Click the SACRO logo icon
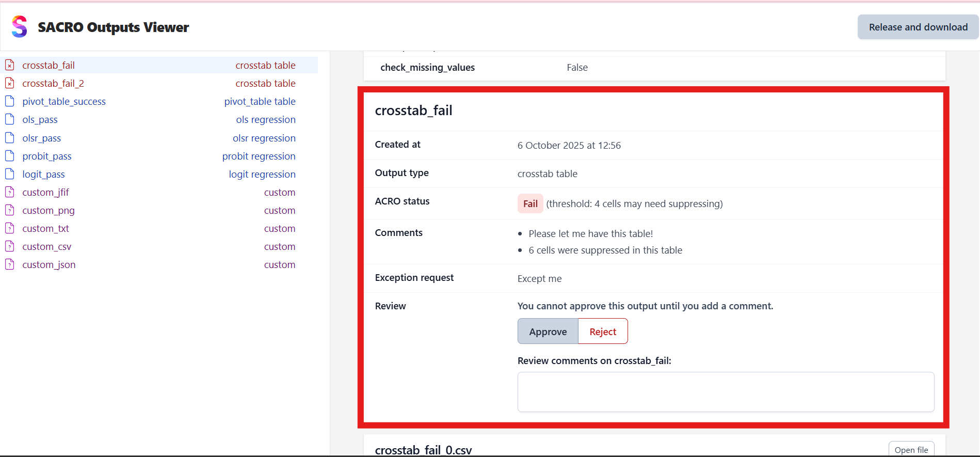Viewport: 980px width, 457px height. click(x=19, y=26)
